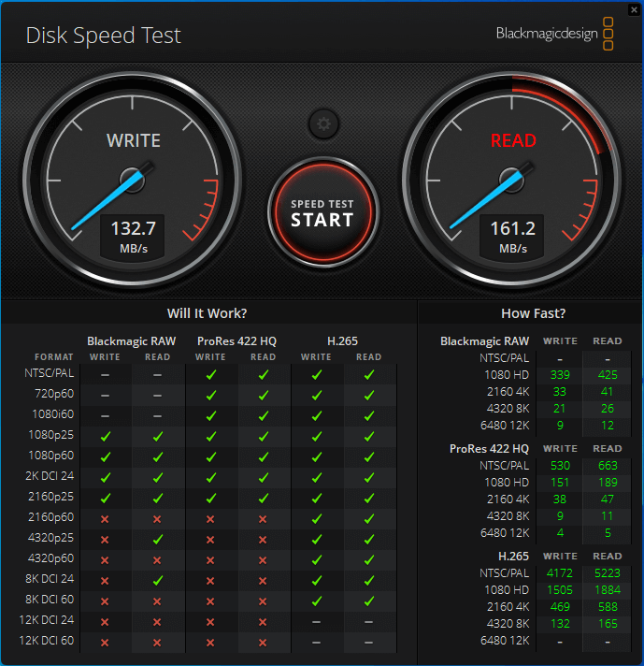
Task: Click H.265 1080 HD read value 1884
Action: [x=608, y=590]
